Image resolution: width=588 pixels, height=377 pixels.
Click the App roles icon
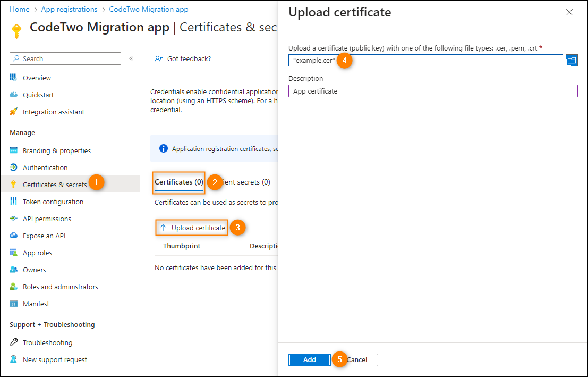[x=13, y=253]
